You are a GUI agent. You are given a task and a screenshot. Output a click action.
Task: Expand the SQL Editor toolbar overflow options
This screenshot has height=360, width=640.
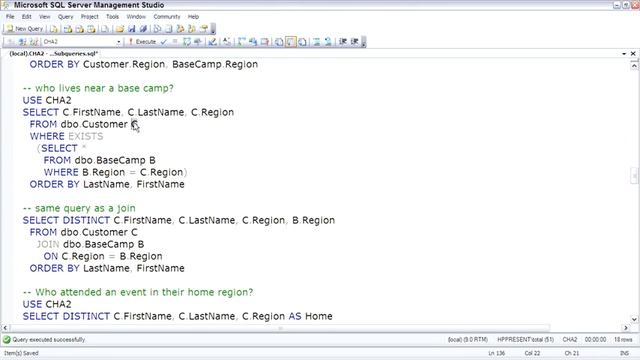tap(364, 42)
